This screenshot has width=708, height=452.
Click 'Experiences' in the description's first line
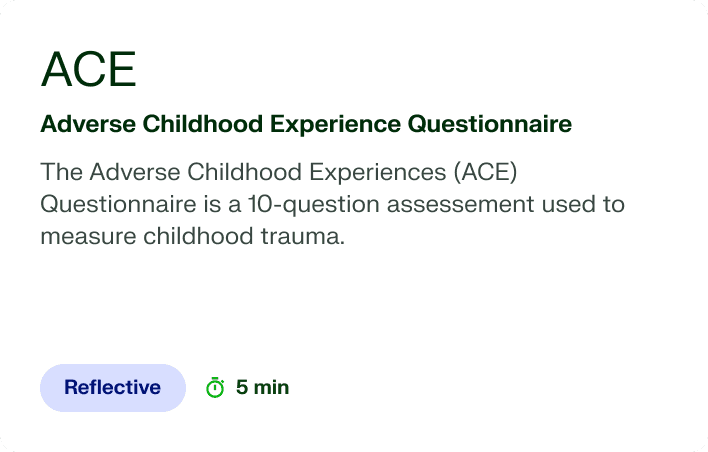377,172
